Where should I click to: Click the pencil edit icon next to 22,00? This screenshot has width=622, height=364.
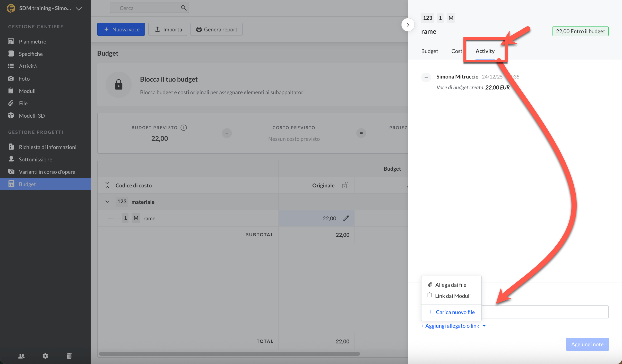[x=346, y=218]
